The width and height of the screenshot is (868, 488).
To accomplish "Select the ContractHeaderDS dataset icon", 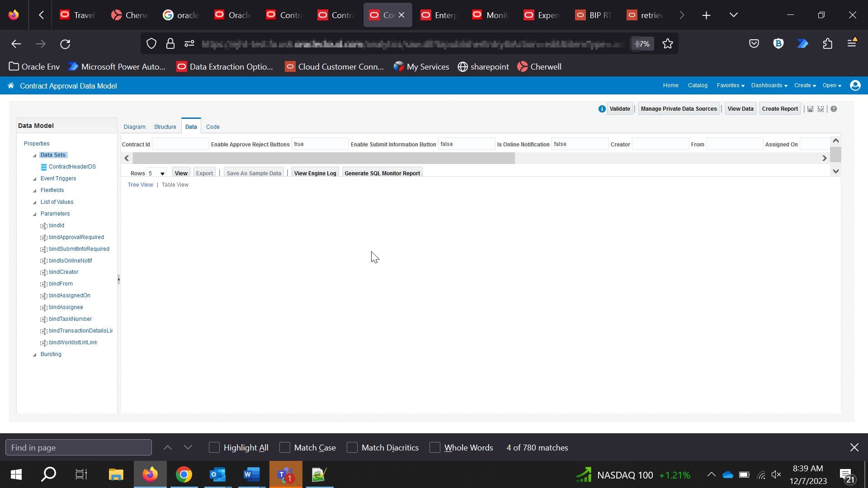I will coord(43,167).
